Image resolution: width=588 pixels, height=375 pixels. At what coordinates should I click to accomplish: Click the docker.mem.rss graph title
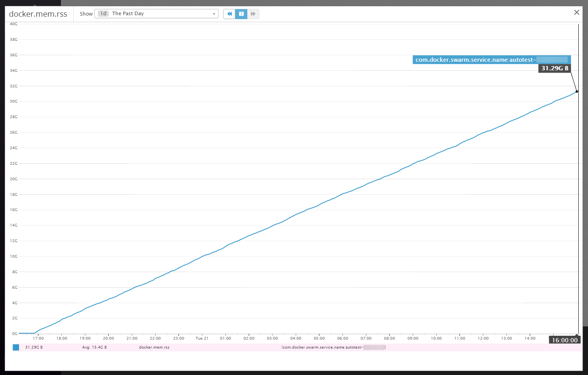pyautogui.click(x=38, y=14)
